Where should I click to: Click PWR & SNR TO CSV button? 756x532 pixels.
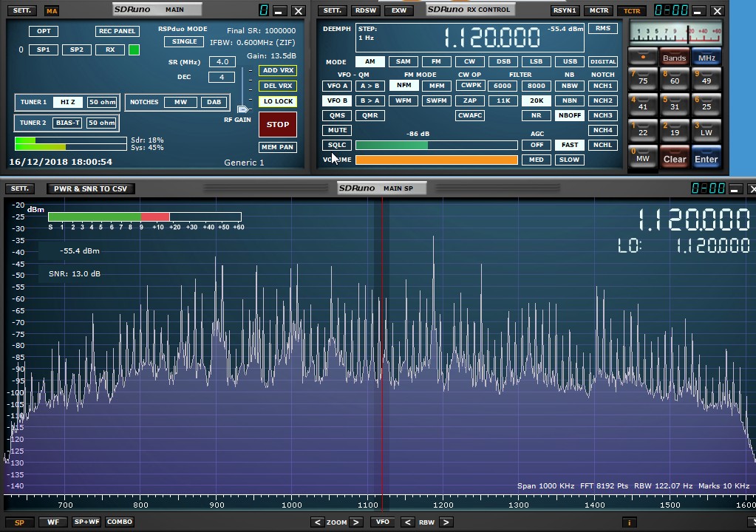[x=91, y=189]
